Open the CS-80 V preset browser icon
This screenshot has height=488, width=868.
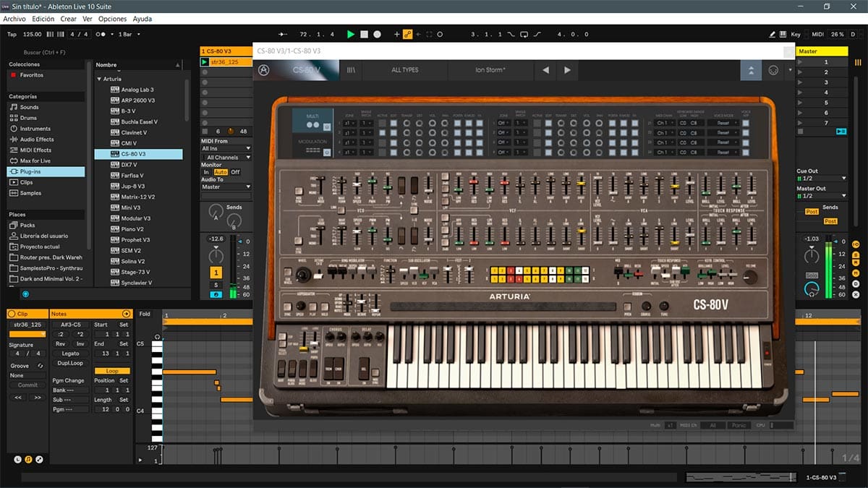pyautogui.click(x=352, y=70)
